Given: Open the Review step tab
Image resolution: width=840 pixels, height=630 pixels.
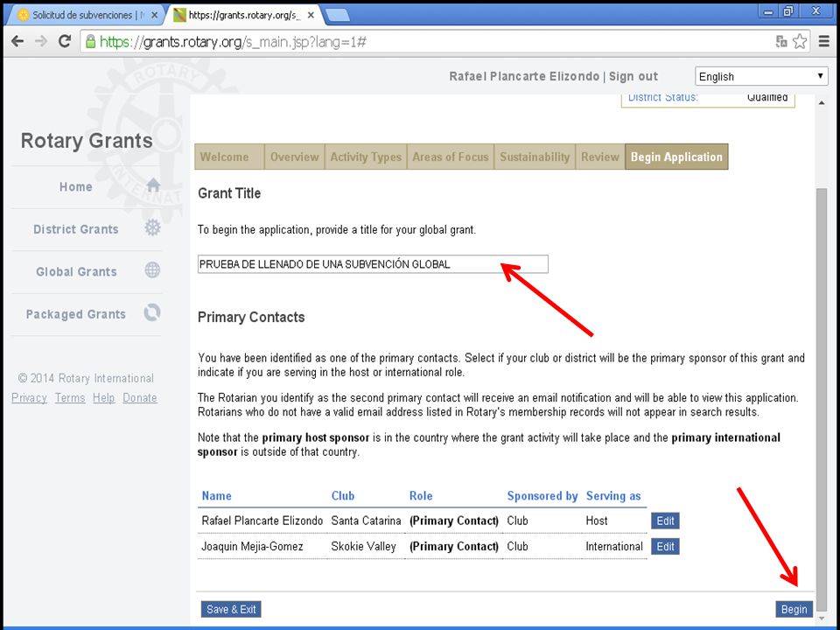Looking at the screenshot, I should (x=600, y=157).
